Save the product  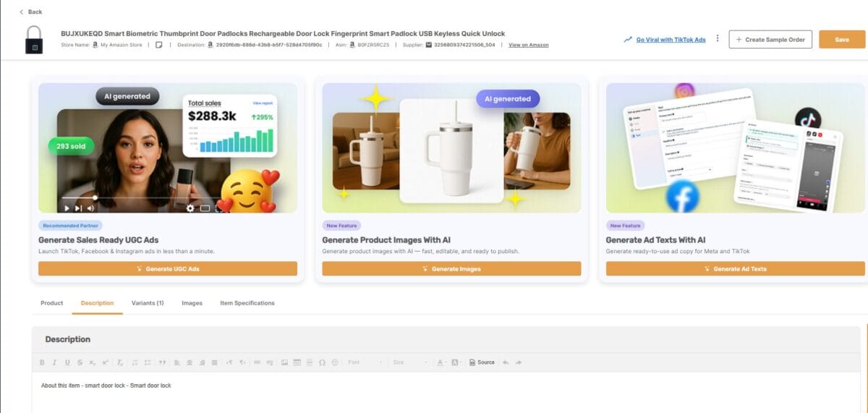tap(842, 39)
